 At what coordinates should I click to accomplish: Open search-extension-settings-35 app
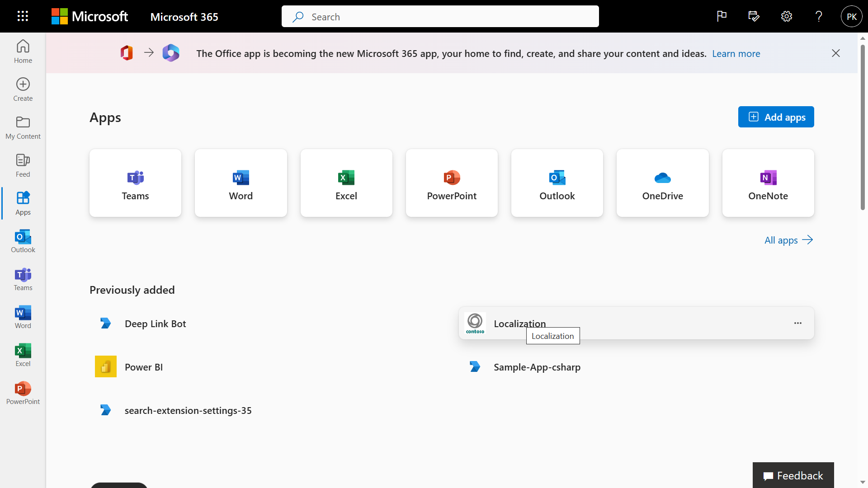click(x=267, y=410)
